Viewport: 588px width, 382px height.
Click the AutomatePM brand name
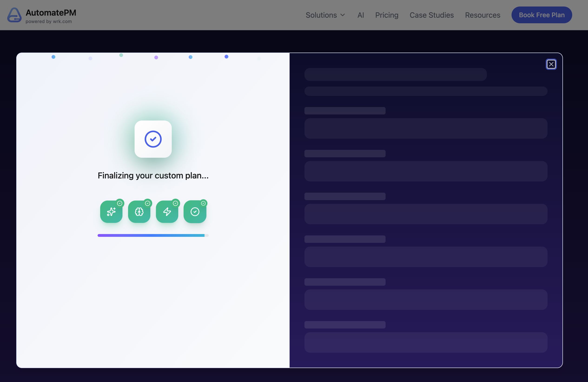51,13
